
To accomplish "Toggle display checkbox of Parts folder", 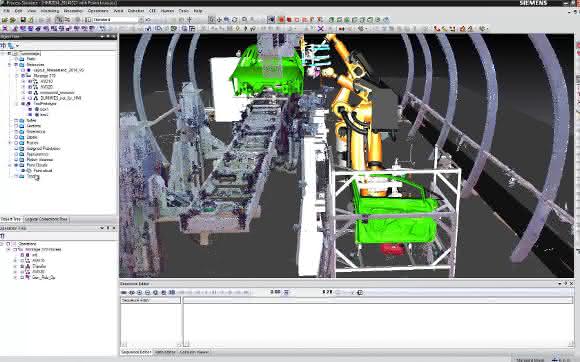I will 16,59.
